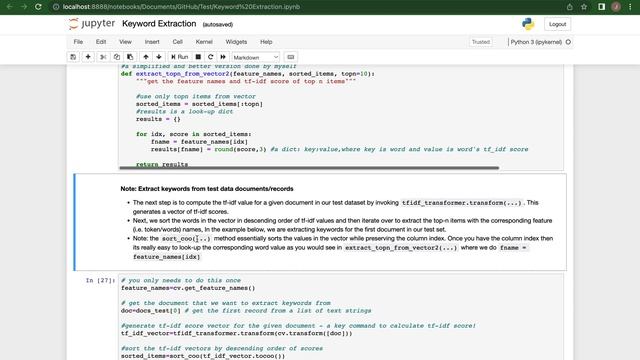Click the Jupyter logo

[x=92, y=24]
